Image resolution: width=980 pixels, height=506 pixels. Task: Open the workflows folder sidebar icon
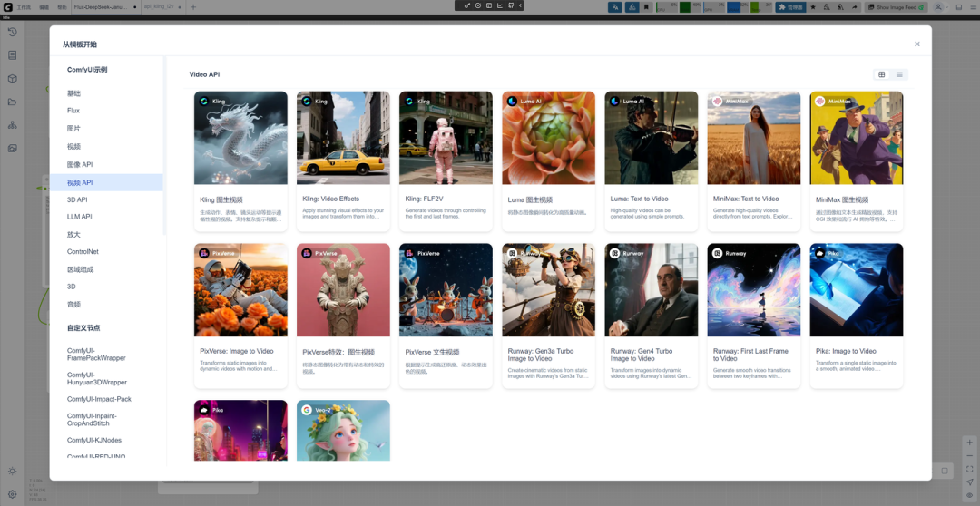tap(12, 102)
